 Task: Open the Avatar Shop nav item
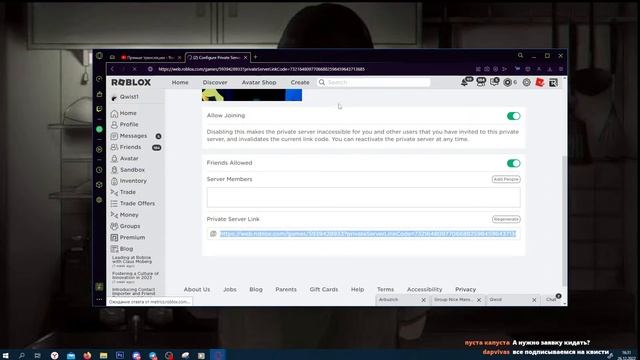point(259,82)
